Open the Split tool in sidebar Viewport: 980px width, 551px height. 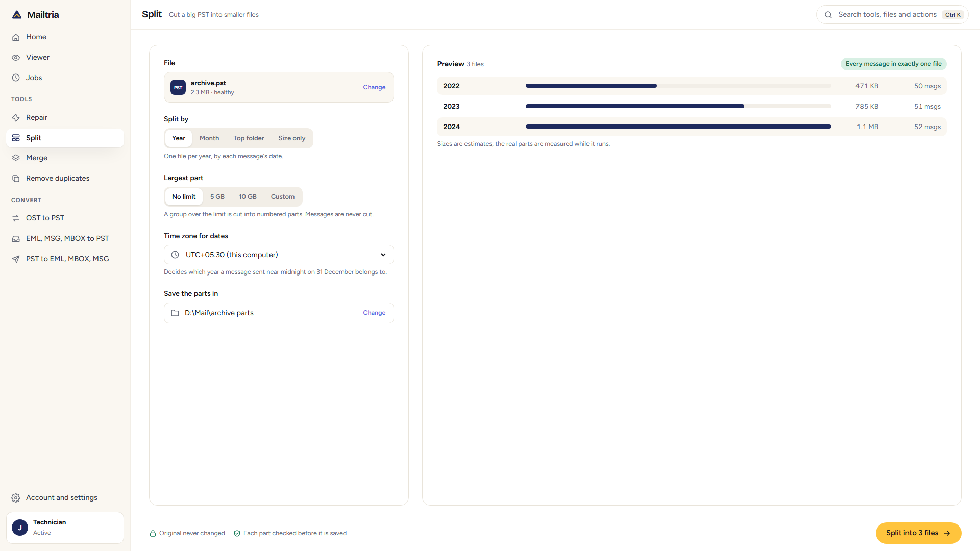click(65, 138)
